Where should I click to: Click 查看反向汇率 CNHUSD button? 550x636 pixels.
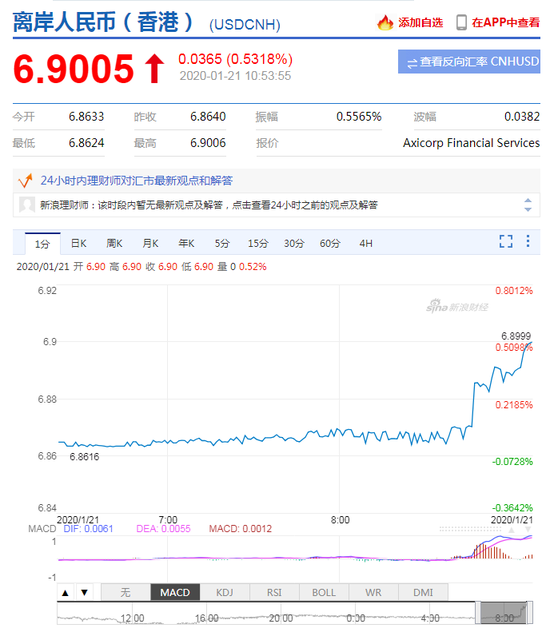[469, 62]
